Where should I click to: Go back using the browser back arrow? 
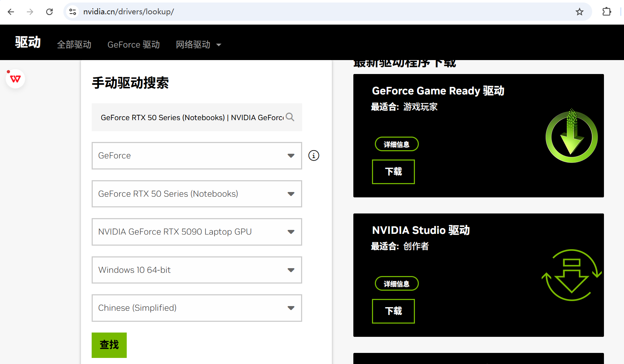click(x=11, y=12)
